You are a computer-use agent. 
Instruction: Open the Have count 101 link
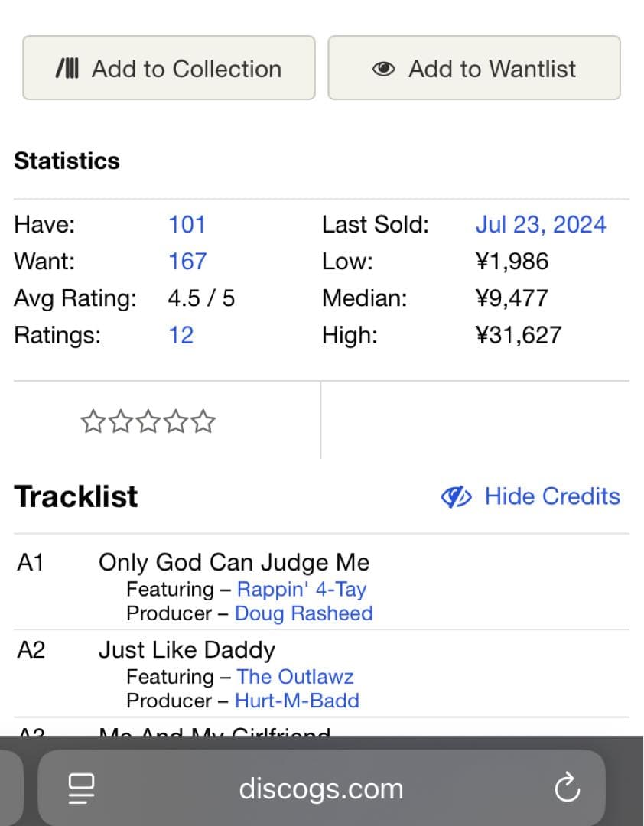(187, 224)
